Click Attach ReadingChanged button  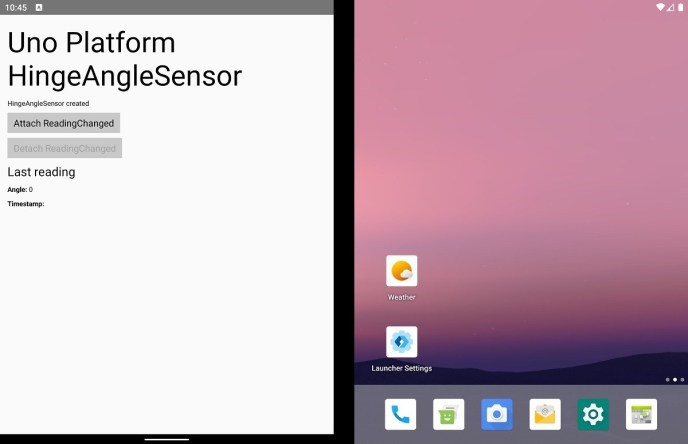coord(64,123)
